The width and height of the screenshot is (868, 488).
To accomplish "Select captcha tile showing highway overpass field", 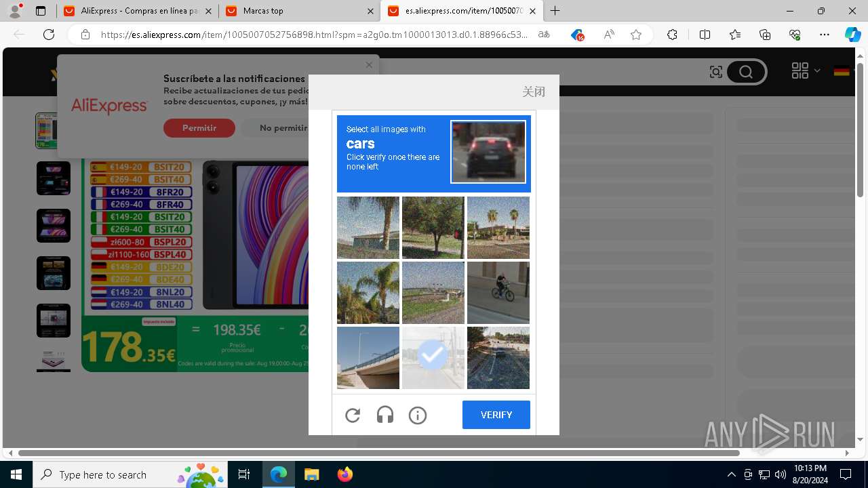I will pos(433,293).
